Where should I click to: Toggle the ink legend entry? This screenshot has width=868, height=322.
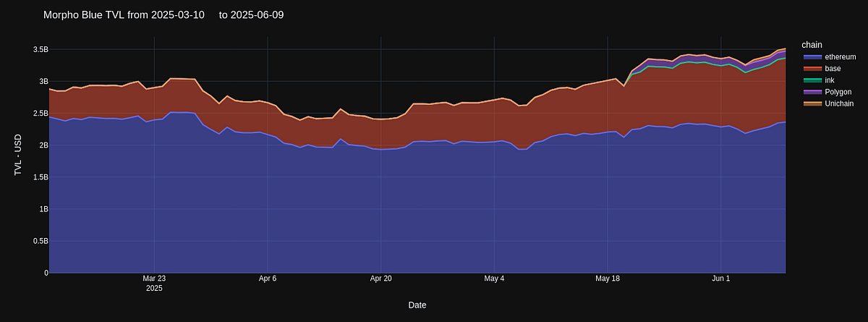coord(819,80)
